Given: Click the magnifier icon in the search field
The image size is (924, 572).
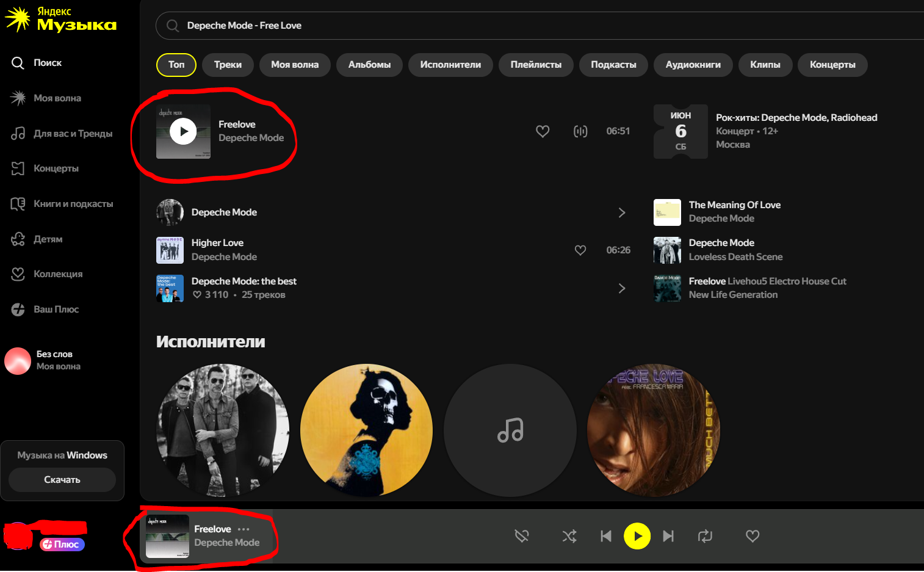Looking at the screenshot, I should [x=173, y=26].
